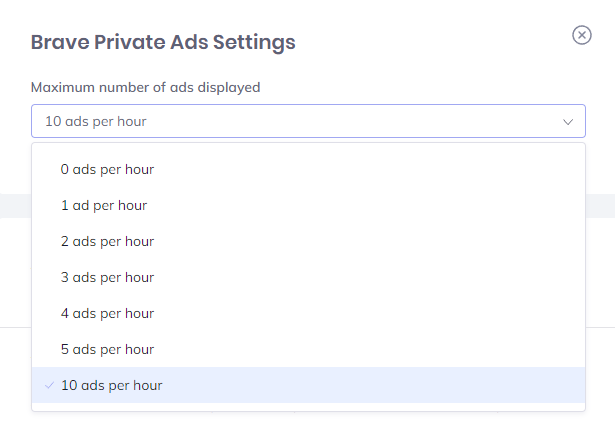Keep the checked 10 ads per hour selection
Viewport: 615px width, 425px height.
[x=308, y=385]
